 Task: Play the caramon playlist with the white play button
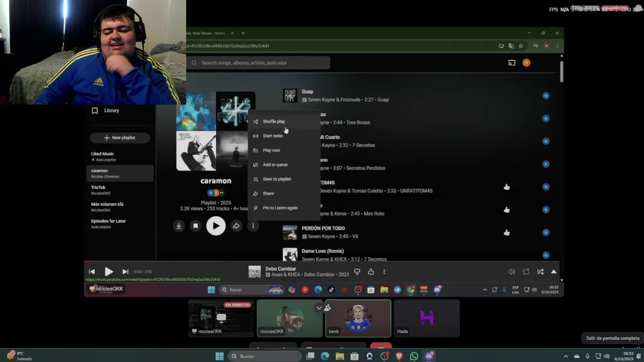point(216,226)
